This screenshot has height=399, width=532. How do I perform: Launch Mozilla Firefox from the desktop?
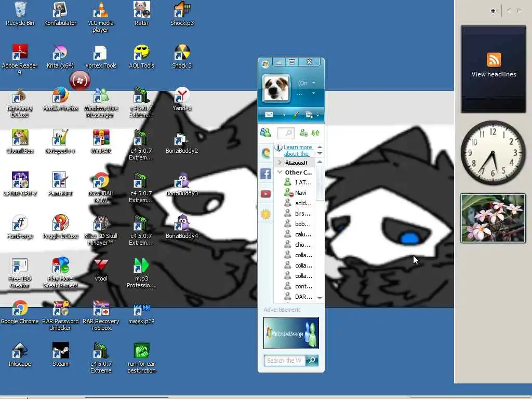(60, 99)
